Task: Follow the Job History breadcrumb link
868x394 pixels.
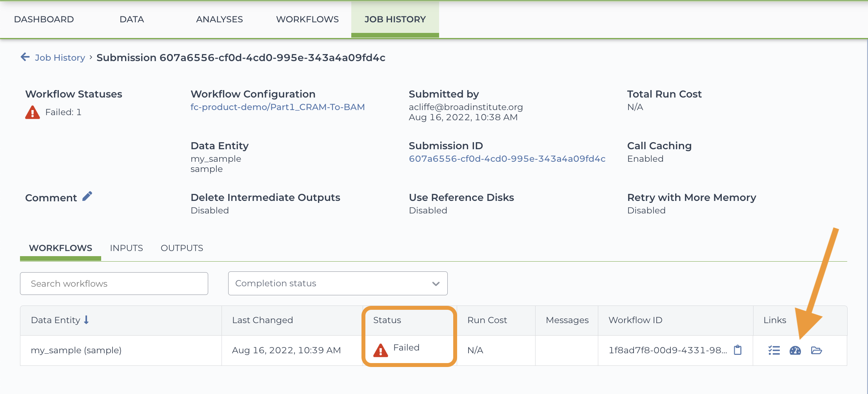Action: point(60,58)
